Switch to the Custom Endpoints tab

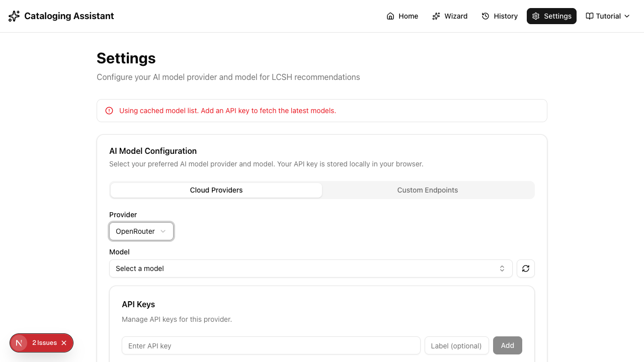pyautogui.click(x=428, y=190)
